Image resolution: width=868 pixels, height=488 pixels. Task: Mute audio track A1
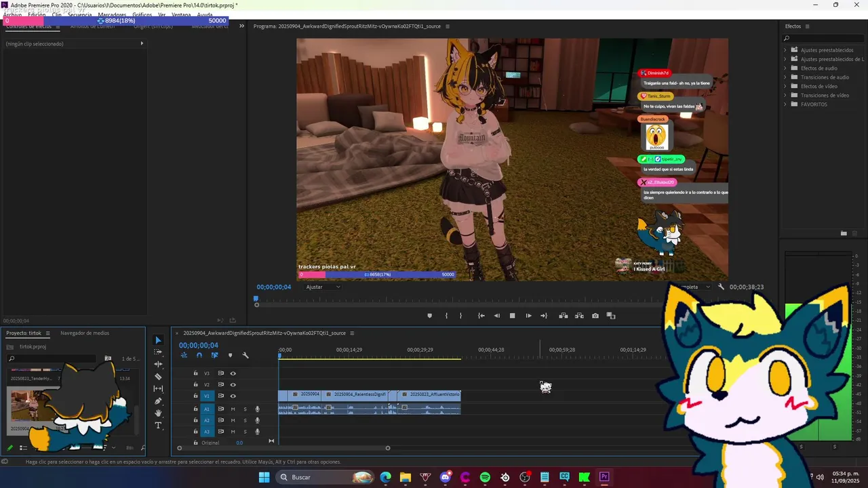(233, 409)
